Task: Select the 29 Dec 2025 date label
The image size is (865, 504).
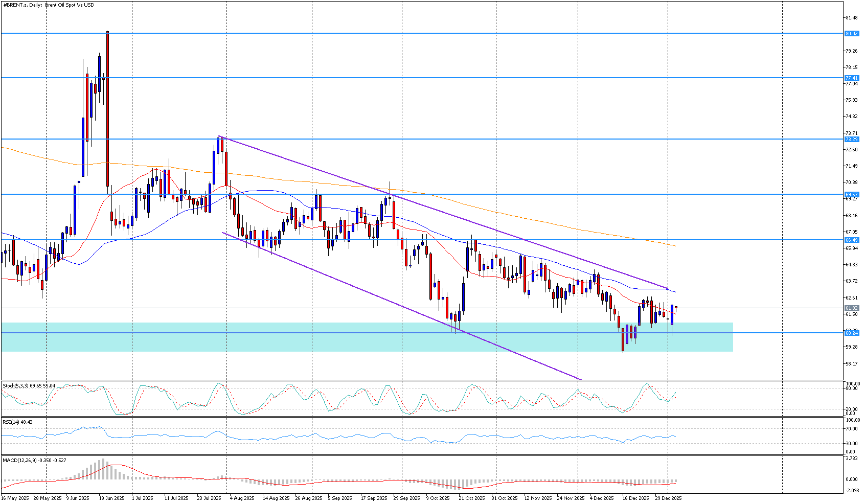Action: tap(669, 498)
